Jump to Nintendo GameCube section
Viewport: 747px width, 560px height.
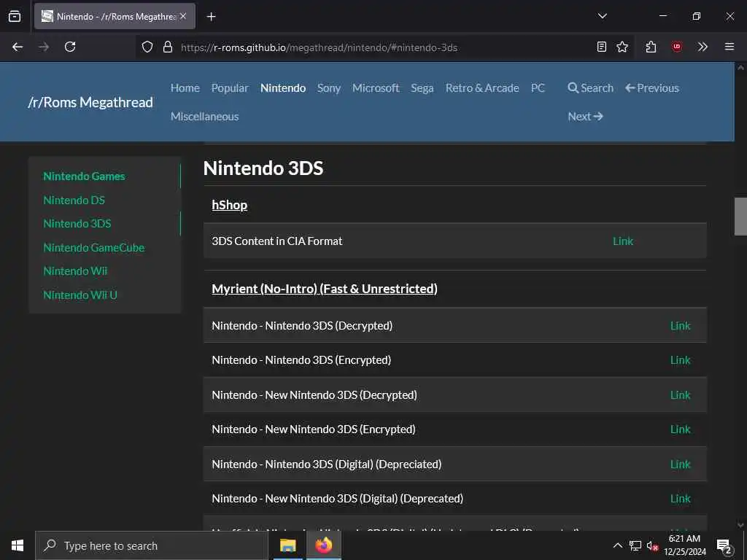click(94, 248)
